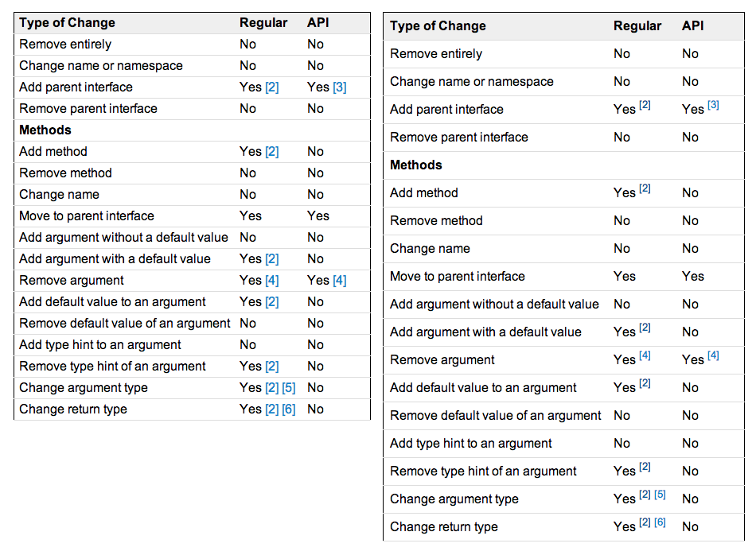Follow superscript footnote [2] for Remove type hint of argument
The width and height of the screenshot is (756, 555).
(x=645, y=467)
